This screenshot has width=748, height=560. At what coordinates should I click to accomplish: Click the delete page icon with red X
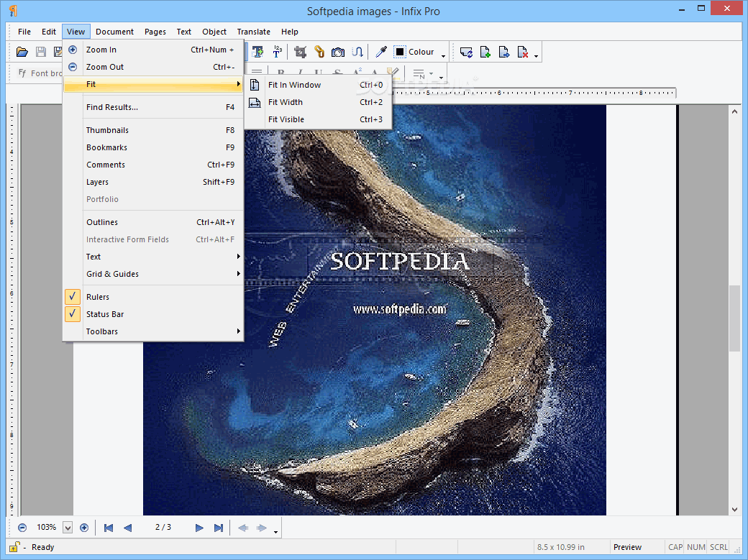523,52
